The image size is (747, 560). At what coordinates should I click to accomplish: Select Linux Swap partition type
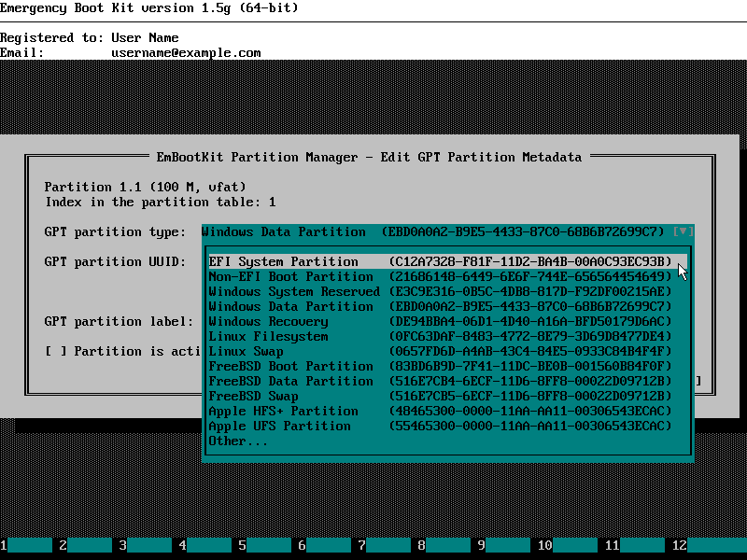click(x=447, y=351)
